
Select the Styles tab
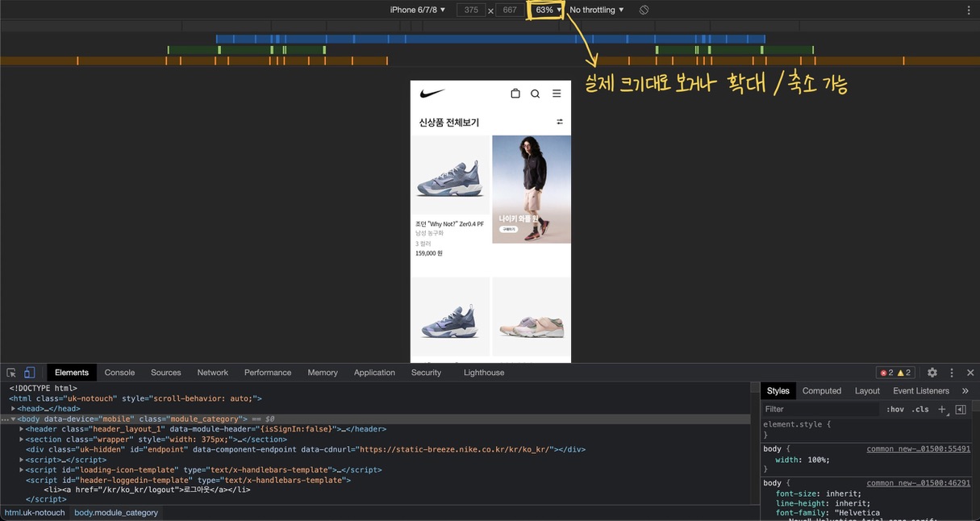778,391
